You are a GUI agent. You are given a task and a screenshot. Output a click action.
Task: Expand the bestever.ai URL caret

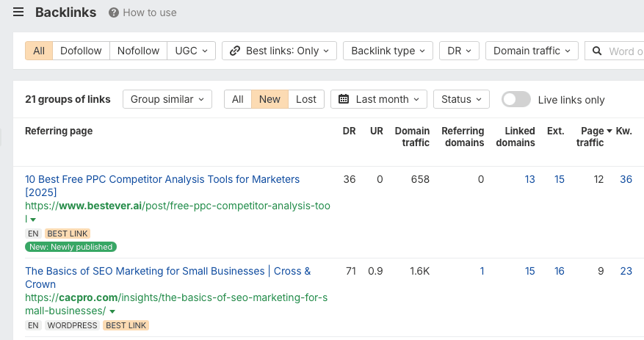point(33,220)
